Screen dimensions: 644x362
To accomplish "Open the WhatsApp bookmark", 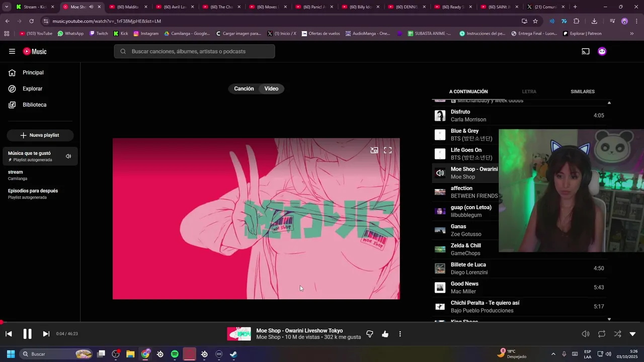I will click(70, 34).
